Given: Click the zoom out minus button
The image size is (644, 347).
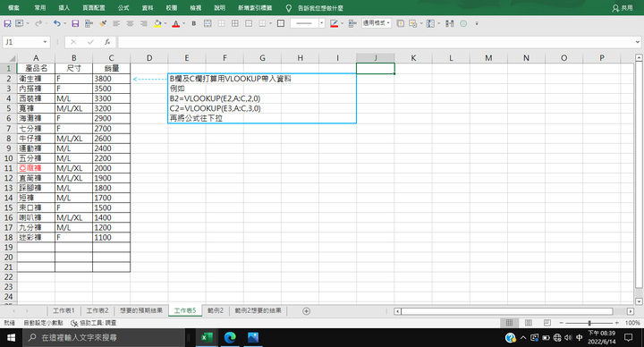Looking at the screenshot, I should (561, 323).
